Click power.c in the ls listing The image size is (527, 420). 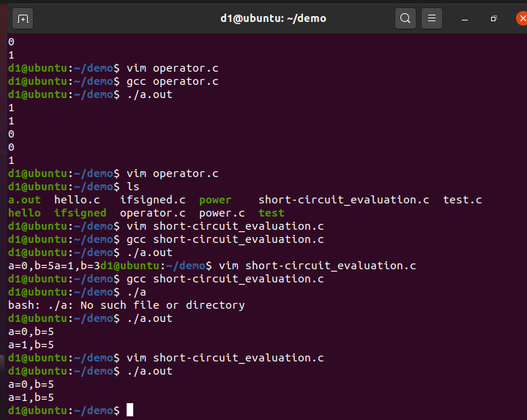point(222,214)
